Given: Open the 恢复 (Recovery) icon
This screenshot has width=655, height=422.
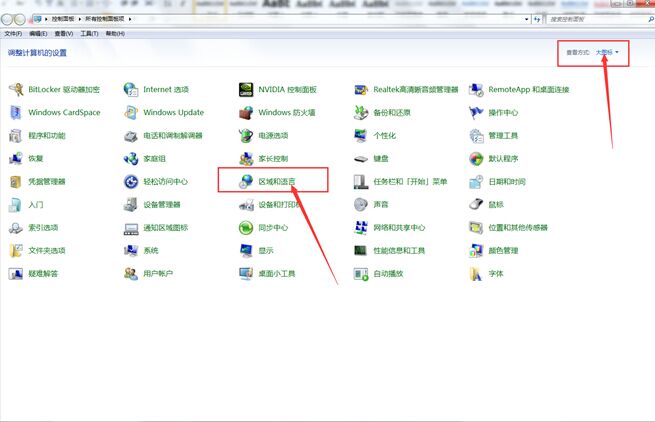Looking at the screenshot, I should 16,158.
